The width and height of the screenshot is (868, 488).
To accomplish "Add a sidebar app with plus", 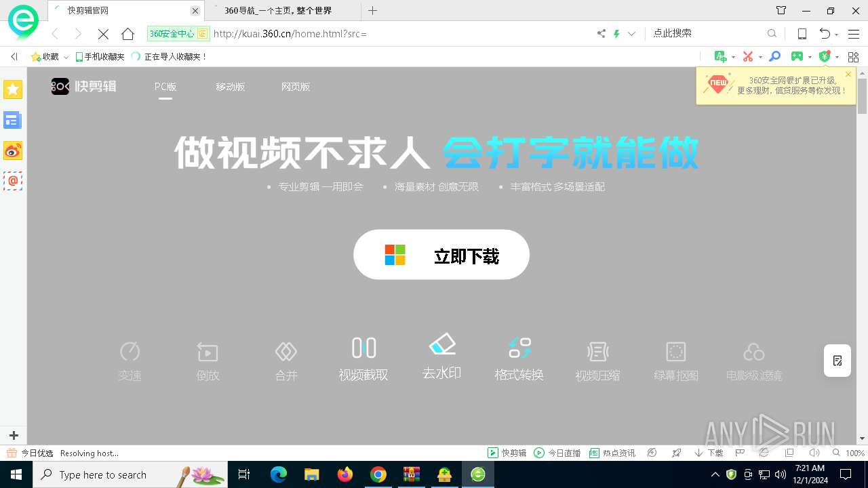I will [x=13, y=435].
